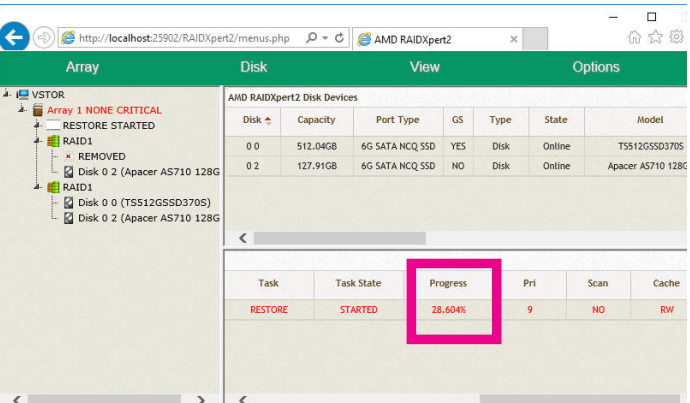Open the Options menu
This screenshot has height=403, width=690.
[595, 67]
